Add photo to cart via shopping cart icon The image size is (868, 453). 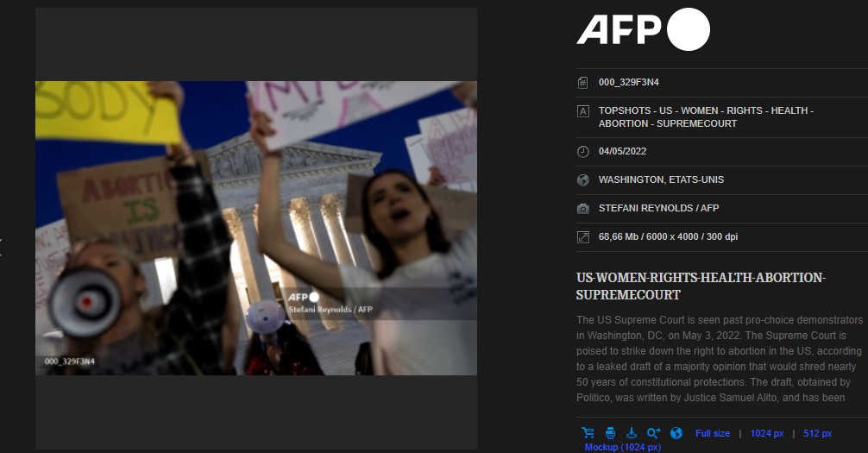(x=588, y=433)
